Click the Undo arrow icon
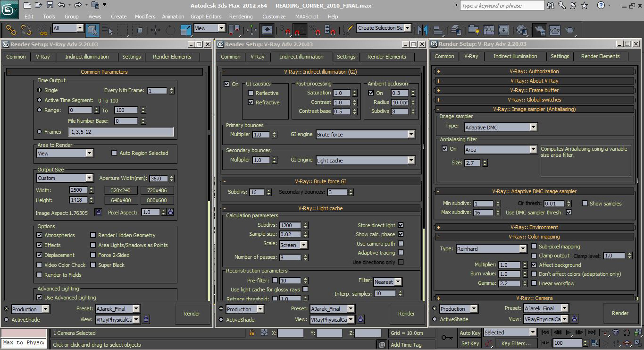The height and width of the screenshot is (350, 644). (x=61, y=5)
